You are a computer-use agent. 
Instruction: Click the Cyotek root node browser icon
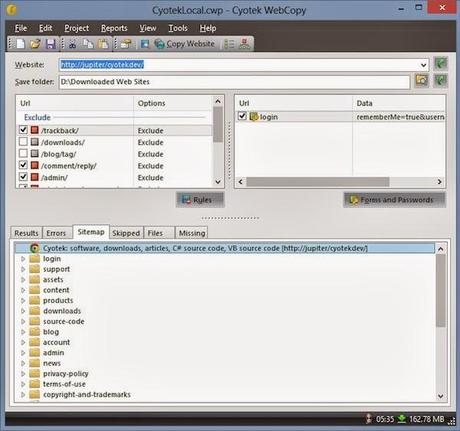coord(34,248)
